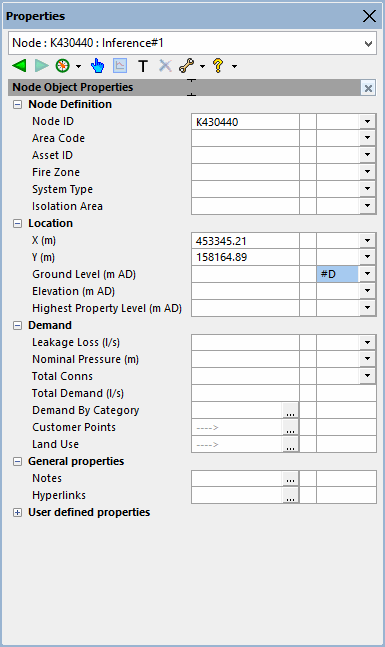
Task: Open the Land Use ellipsis editor
Action: 291,444
